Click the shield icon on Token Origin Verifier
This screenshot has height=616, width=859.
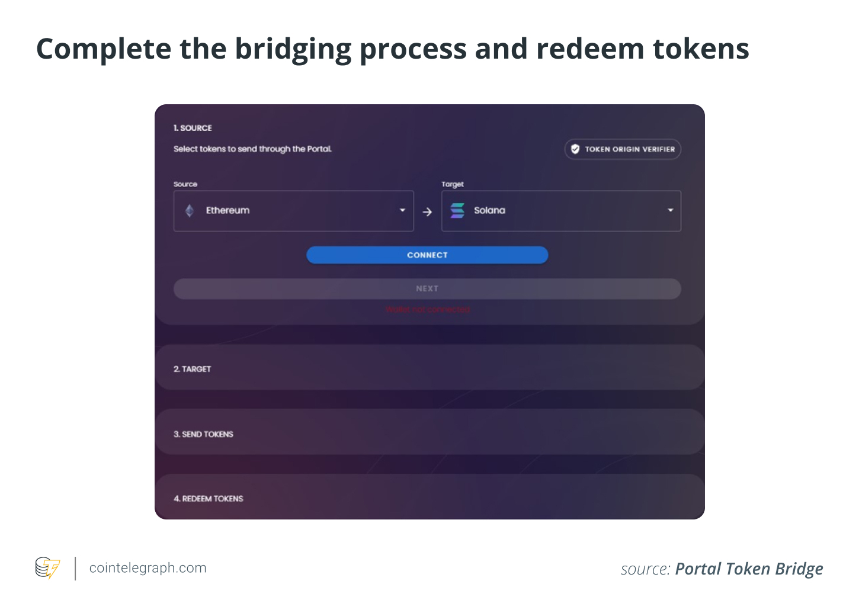(575, 149)
